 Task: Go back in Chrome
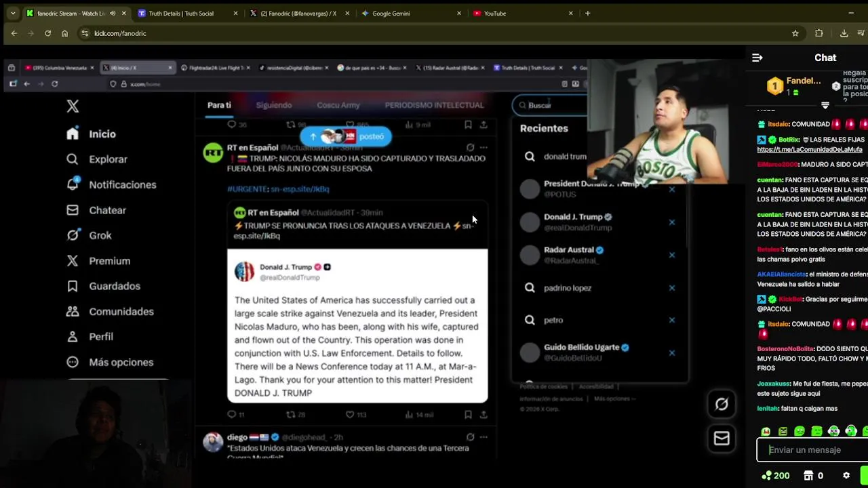pos(14,33)
